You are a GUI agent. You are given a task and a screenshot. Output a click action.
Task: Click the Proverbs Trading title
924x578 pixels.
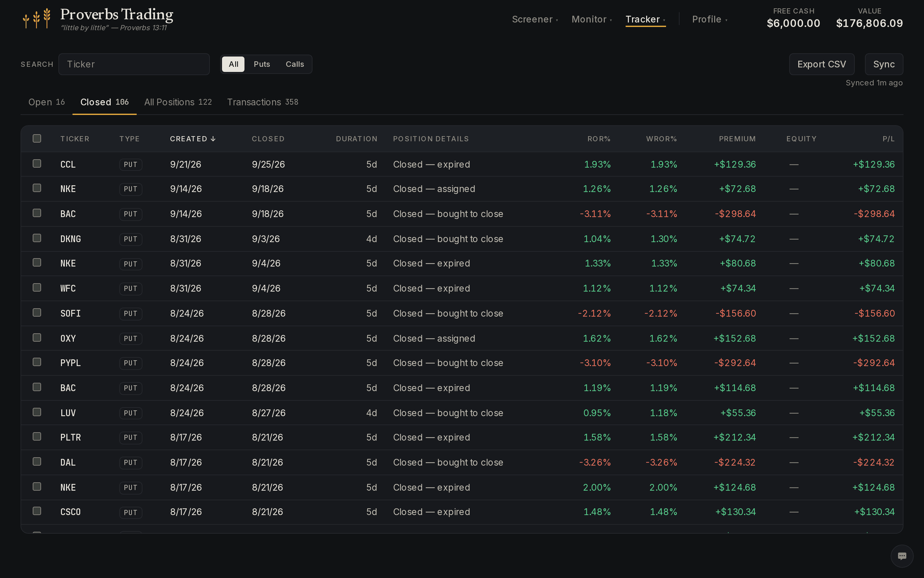pyautogui.click(x=117, y=14)
